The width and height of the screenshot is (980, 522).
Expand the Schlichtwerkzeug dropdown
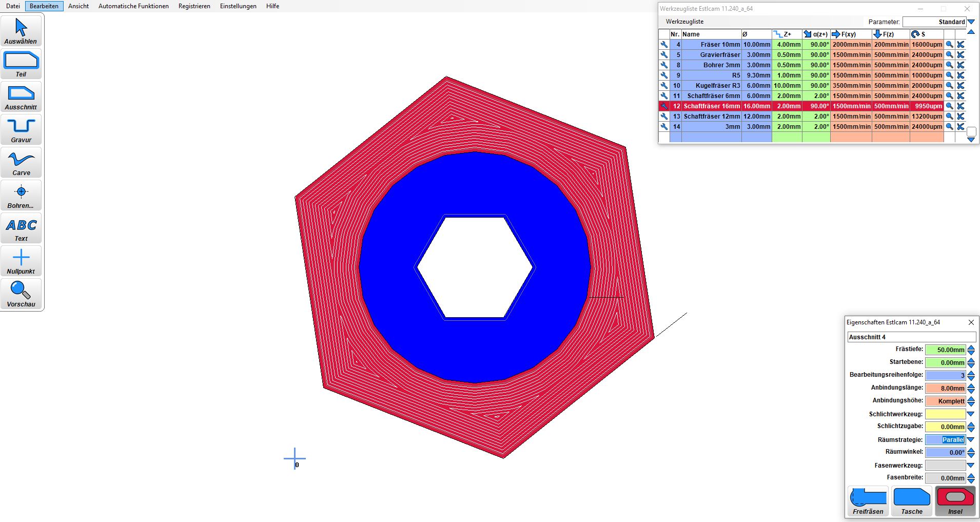pos(971,414)
